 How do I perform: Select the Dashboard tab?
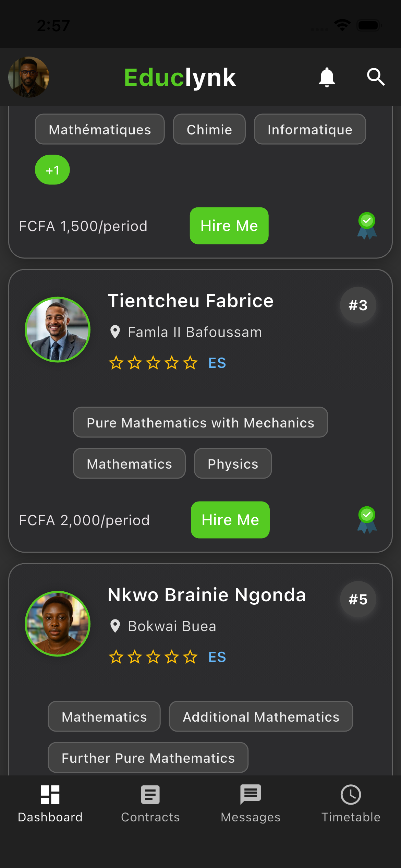click(50, 804)
